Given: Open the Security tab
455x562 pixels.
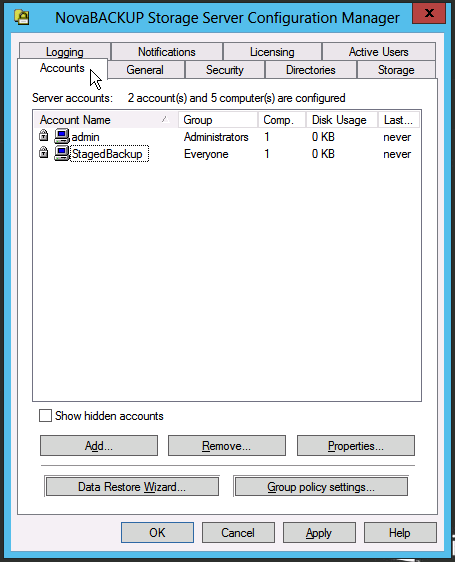Looking at the screenshot, I should click(x=224, y=70).
